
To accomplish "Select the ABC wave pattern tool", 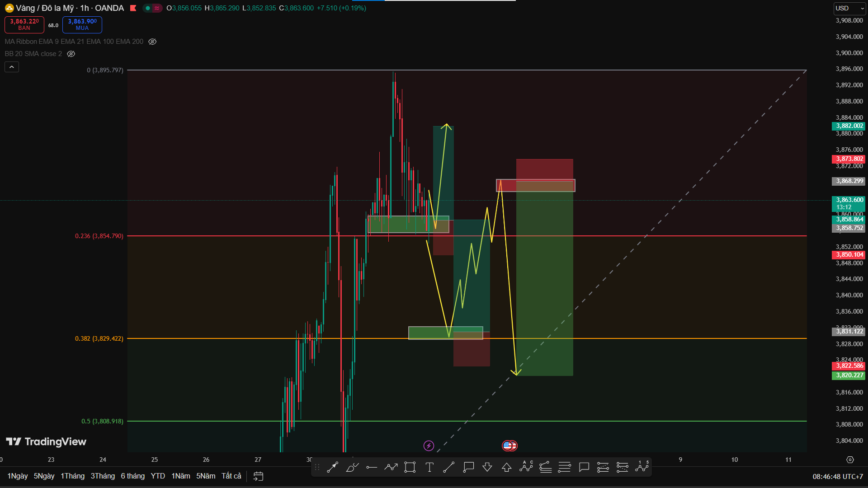I will click(526, 466).
